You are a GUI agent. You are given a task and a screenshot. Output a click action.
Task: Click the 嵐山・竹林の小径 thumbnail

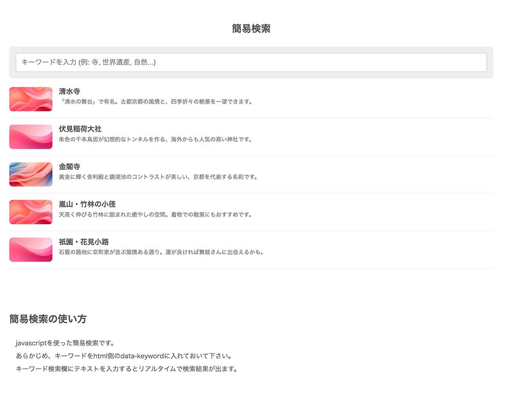(31, 212)
